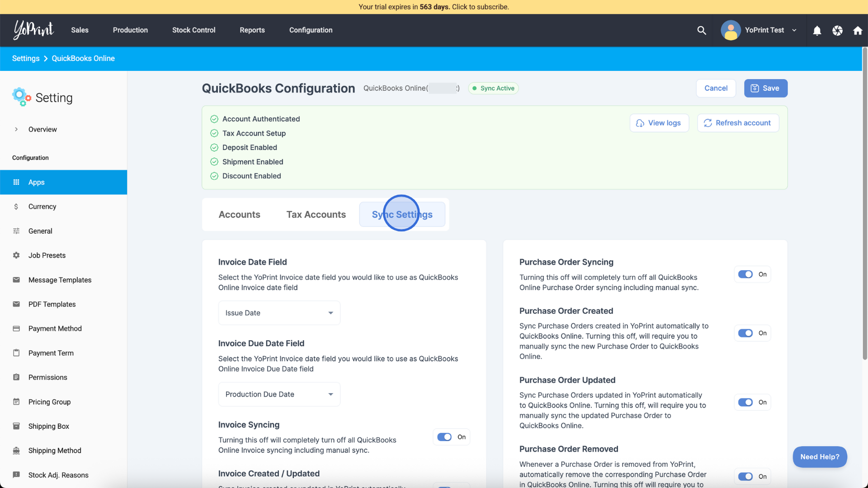Click the PDF Templates envelope icon
This screenshot has height=488, width=868.
pyautogui.click(x=16, y=304)
